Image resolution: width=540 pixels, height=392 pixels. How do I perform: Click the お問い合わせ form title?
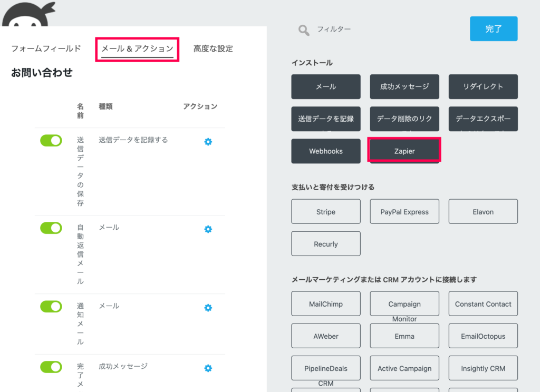tap(42, 73)
